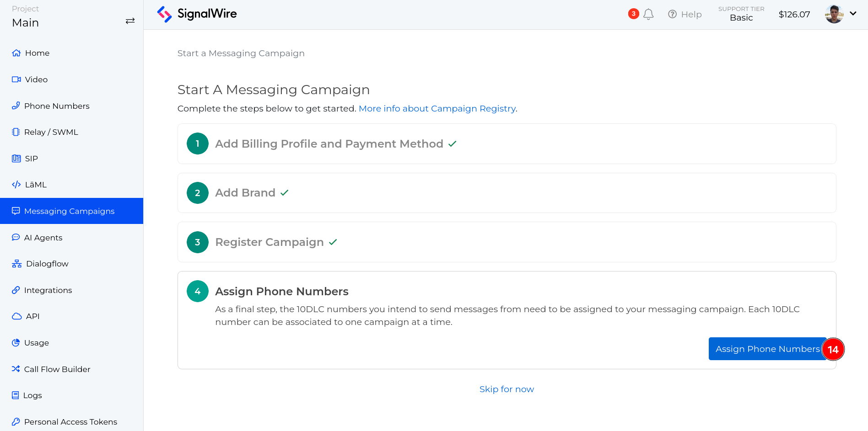Open the notifications bell

coord(648,14)
